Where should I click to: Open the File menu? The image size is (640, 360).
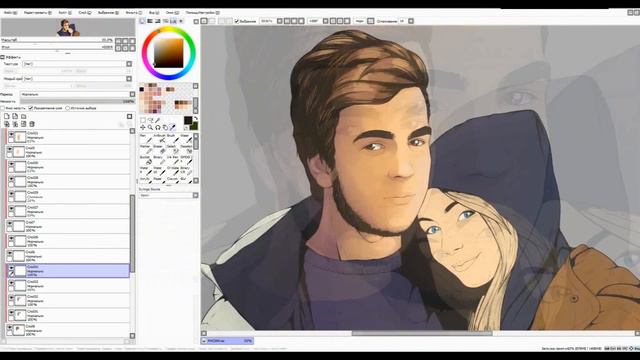[10, 13]
